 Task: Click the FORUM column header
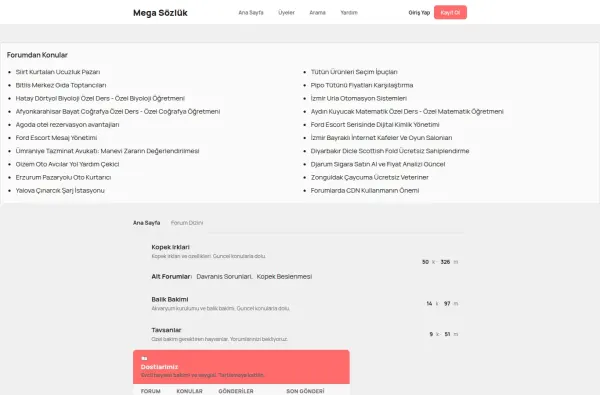click(150, 391)
